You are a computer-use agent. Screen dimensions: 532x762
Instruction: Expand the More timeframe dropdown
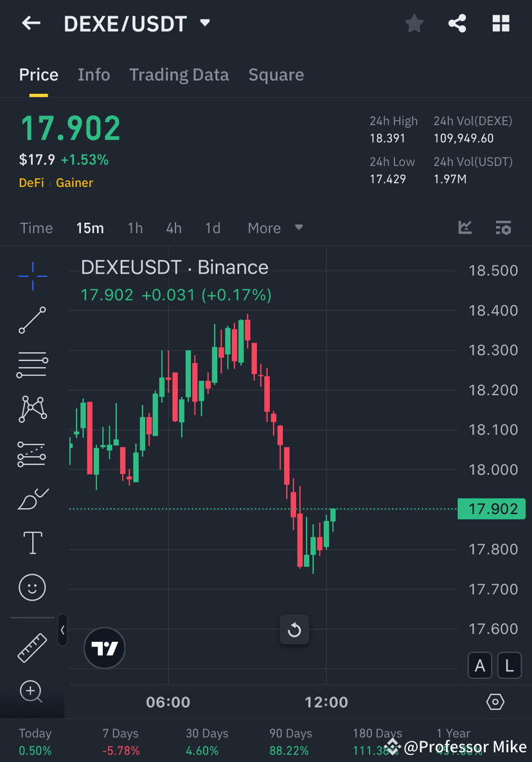[274, 227]
